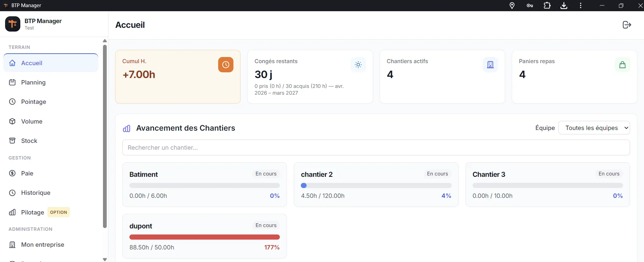Image resolution: width=644 pixels, height=262 pixels.
Task: Click the sidebar scroll up arrow
Action: (105, 41)
